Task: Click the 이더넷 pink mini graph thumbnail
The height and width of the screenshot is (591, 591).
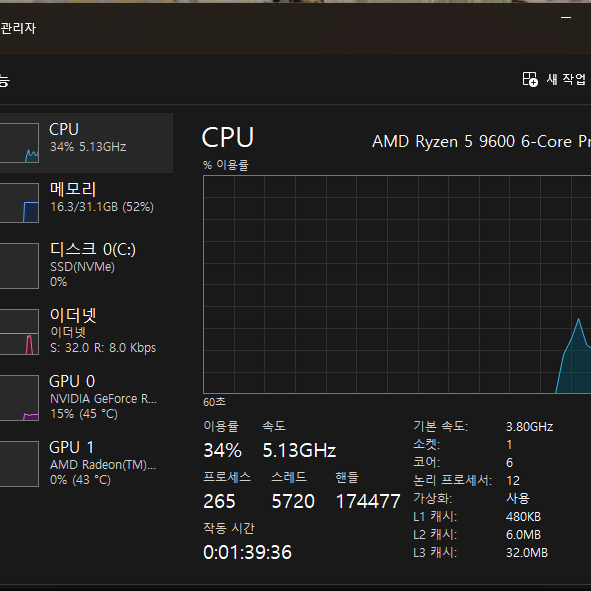Action: [x=19, y=332]
